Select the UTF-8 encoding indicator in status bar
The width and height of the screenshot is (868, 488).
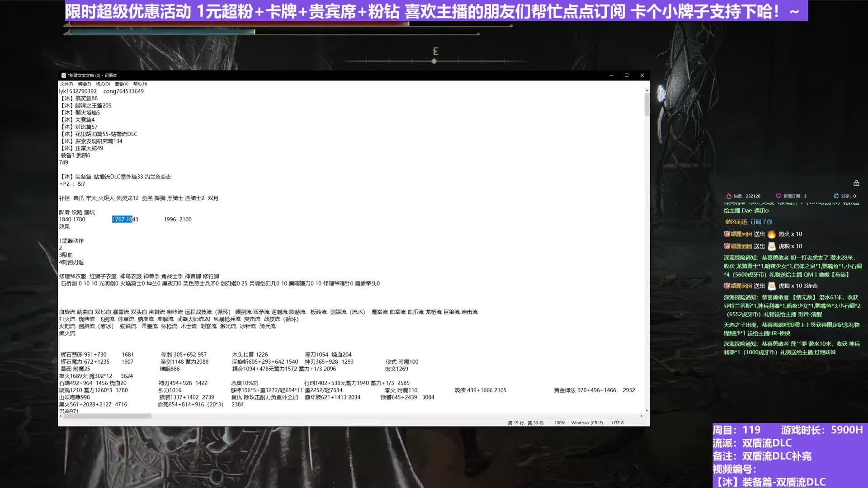pos(618,422)
